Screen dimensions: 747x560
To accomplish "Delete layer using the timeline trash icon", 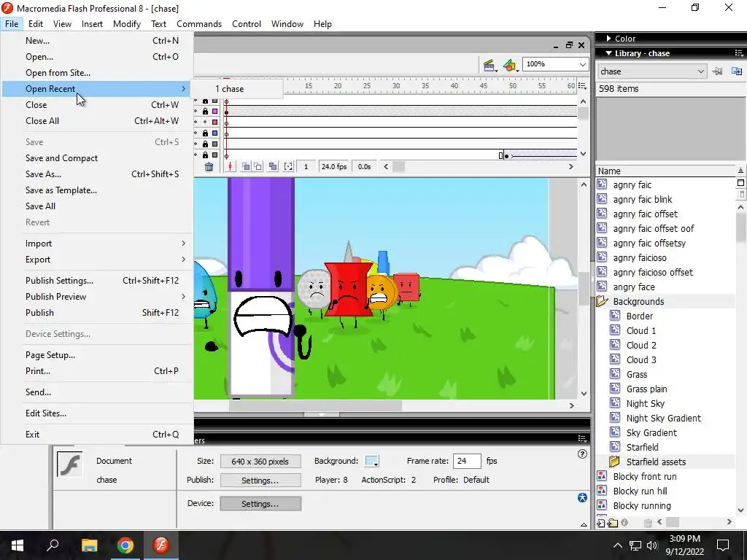I will click(x=209, y=167).
